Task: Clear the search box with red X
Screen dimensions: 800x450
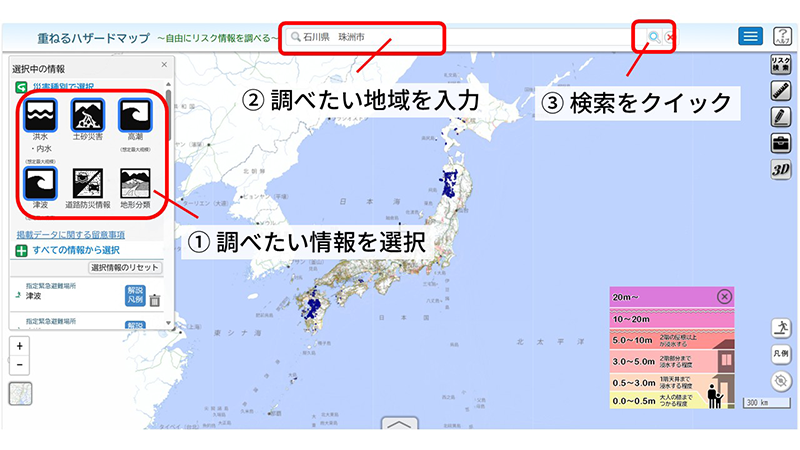Action: (670, 37)
